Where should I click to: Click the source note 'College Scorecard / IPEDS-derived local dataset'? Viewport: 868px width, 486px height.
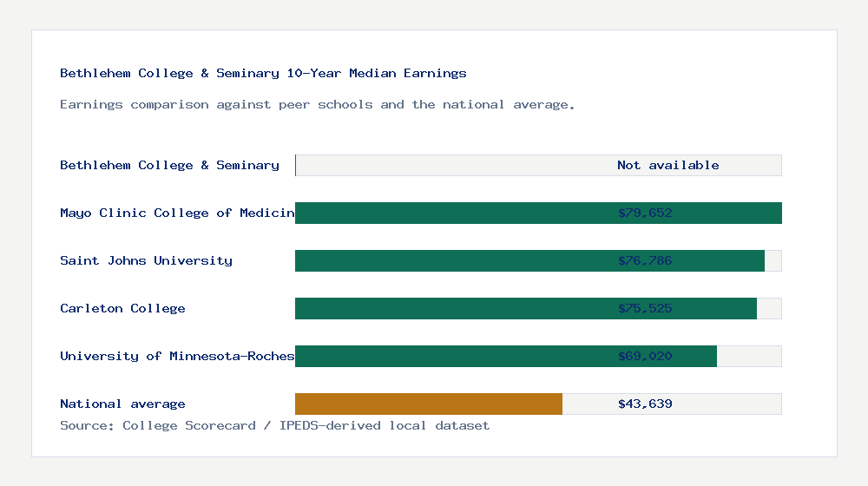pyautogui.click(x=306, y=425)
